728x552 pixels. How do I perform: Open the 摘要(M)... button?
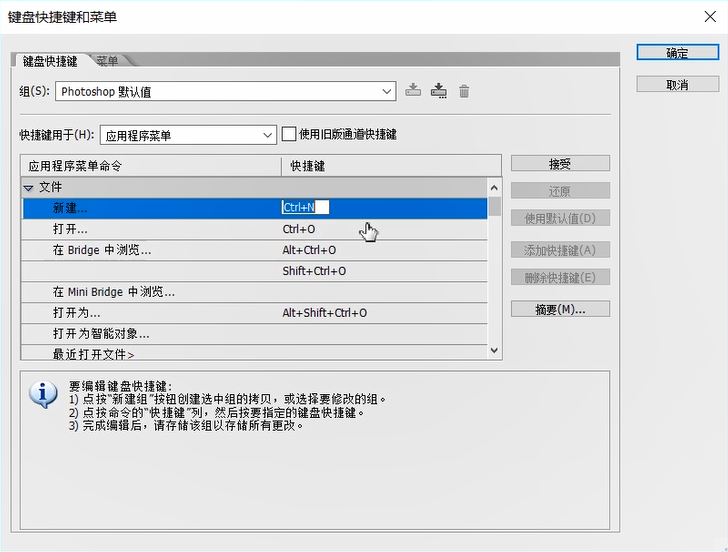560,309
